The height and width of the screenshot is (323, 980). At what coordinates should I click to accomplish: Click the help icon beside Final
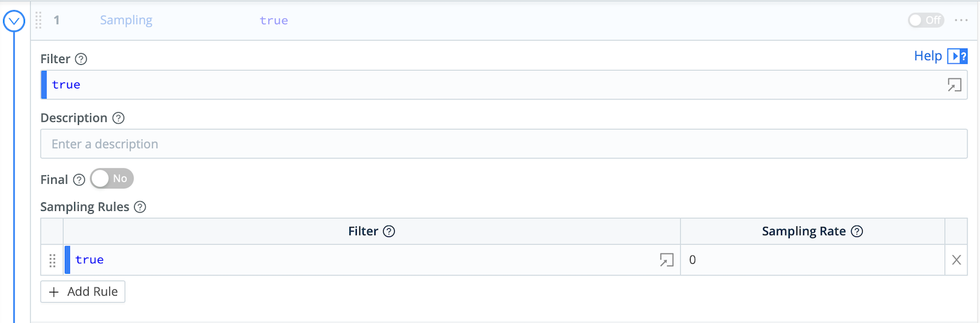(79, 180)
